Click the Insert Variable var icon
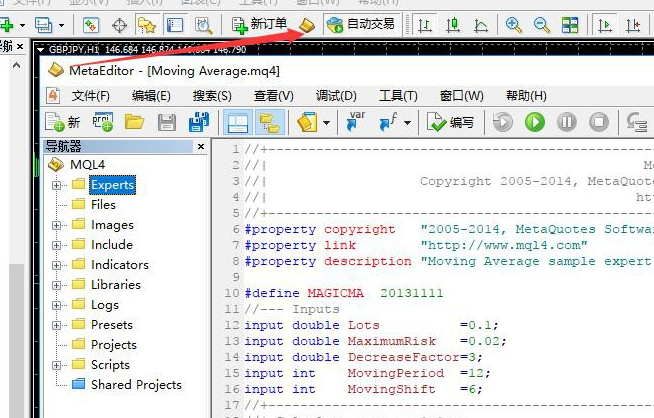654x418 pixels. [355, 122]
